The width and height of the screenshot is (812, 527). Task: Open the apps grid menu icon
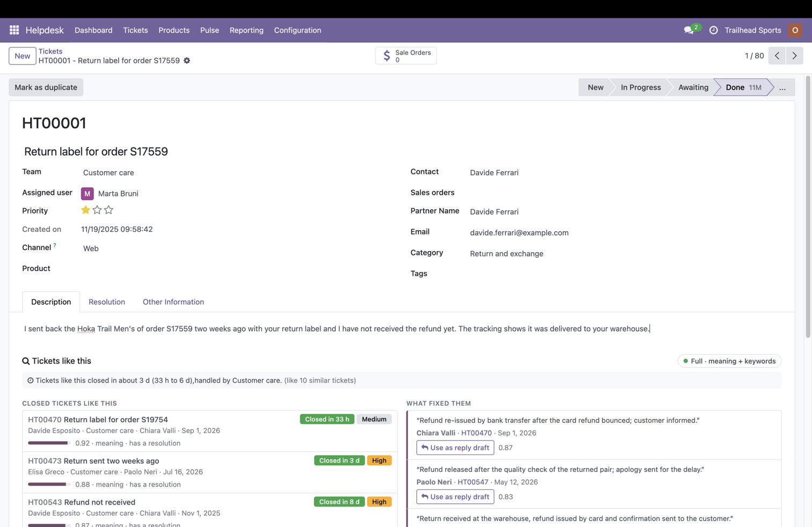point(15,30)
